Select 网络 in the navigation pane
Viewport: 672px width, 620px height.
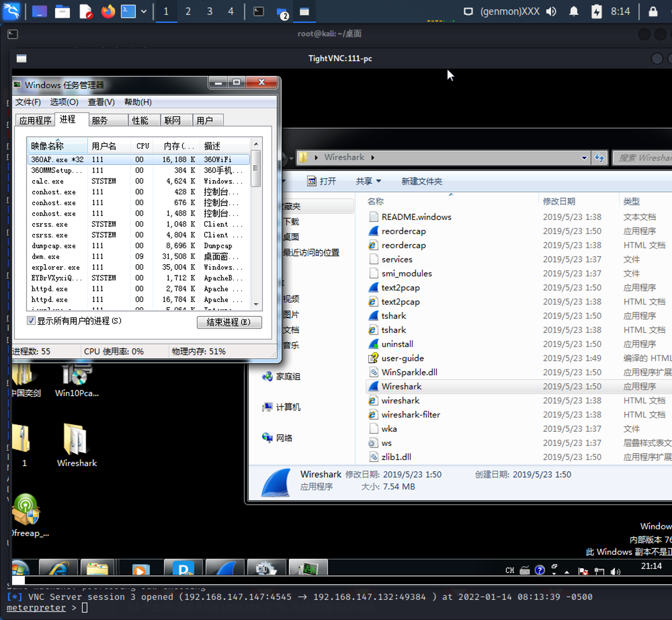pos(277,438)
